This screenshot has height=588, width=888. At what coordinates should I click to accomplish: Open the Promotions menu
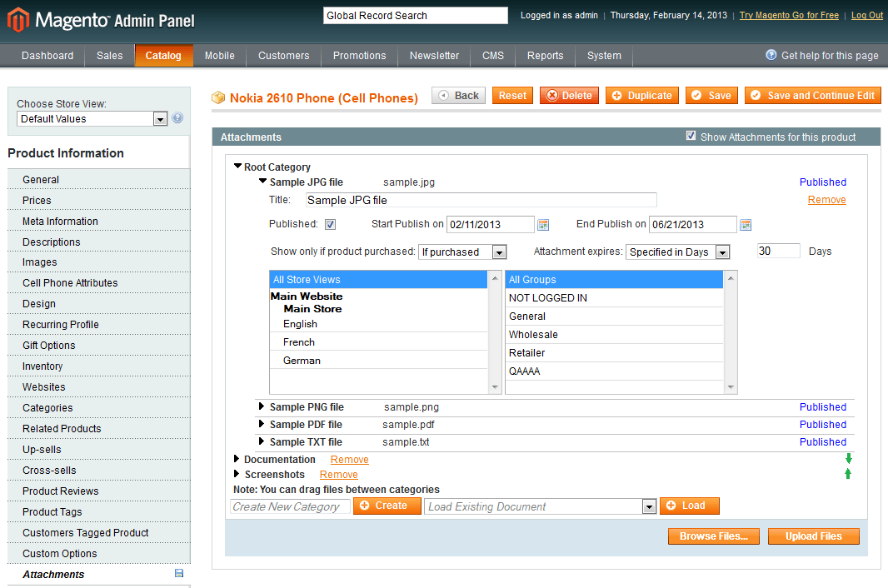[359, 56]
